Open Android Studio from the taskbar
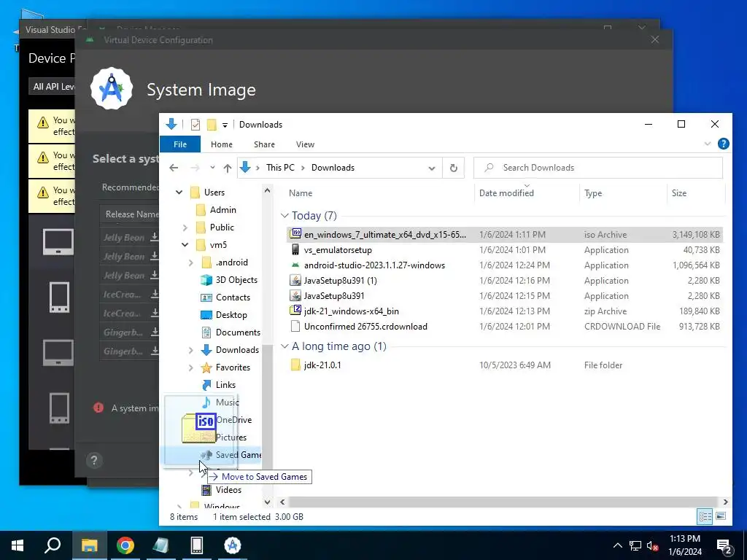747x560 pixels. coord(233,545)
